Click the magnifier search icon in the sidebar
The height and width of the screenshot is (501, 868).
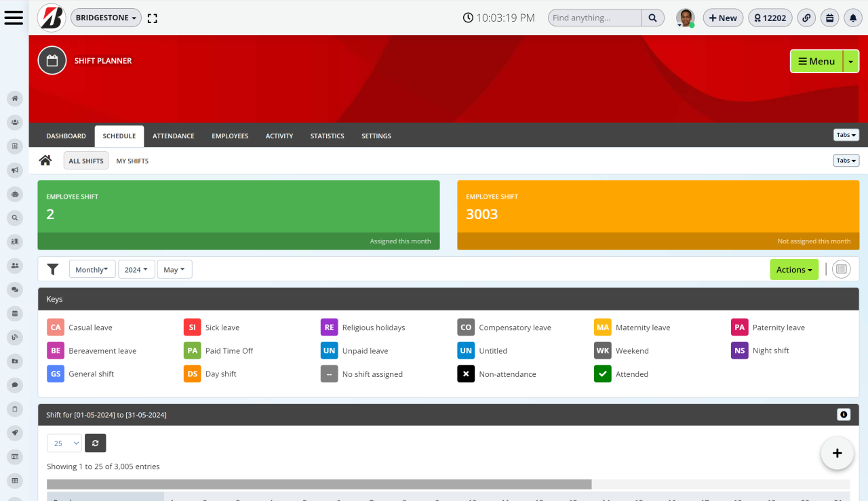pos(14,218)
